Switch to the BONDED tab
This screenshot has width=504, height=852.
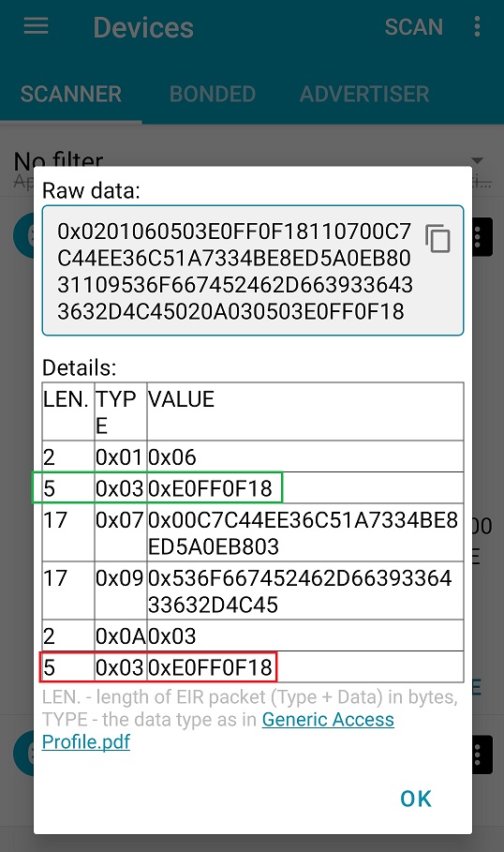coord(213,94)
